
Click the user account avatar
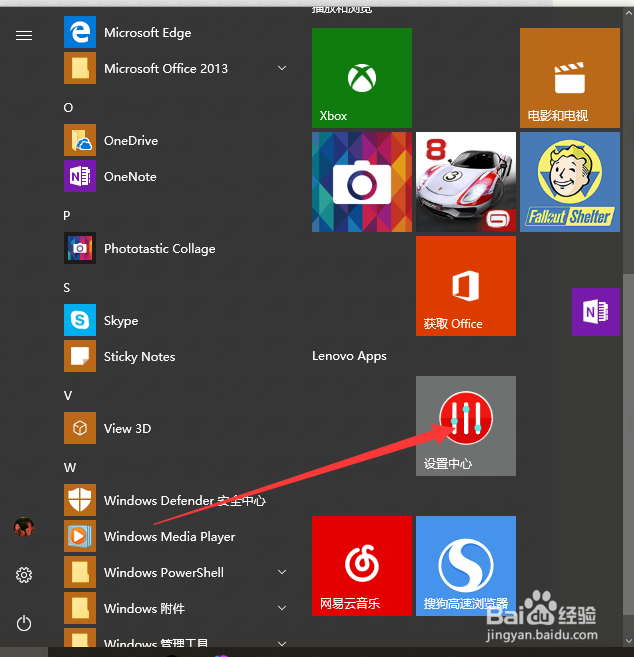[x=24, y=527]
